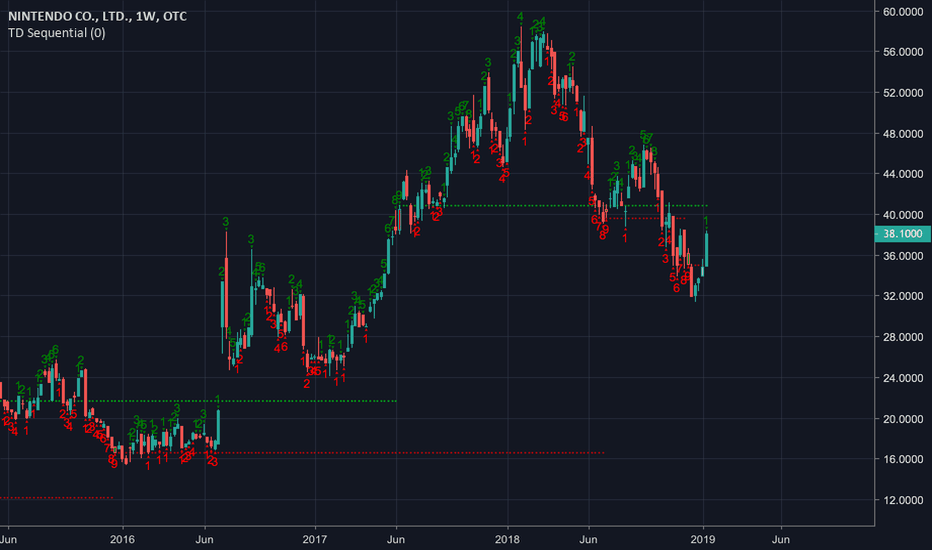Click the 48.0000 price axis label
Viewport: 932px width, 550px height.
[903, 134]
